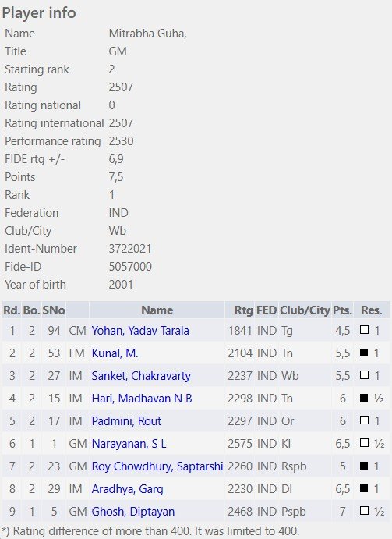This screenshot has height=539, width=392.
Task: Click white piece icon in round 3
Action: (x=364, y=375)
